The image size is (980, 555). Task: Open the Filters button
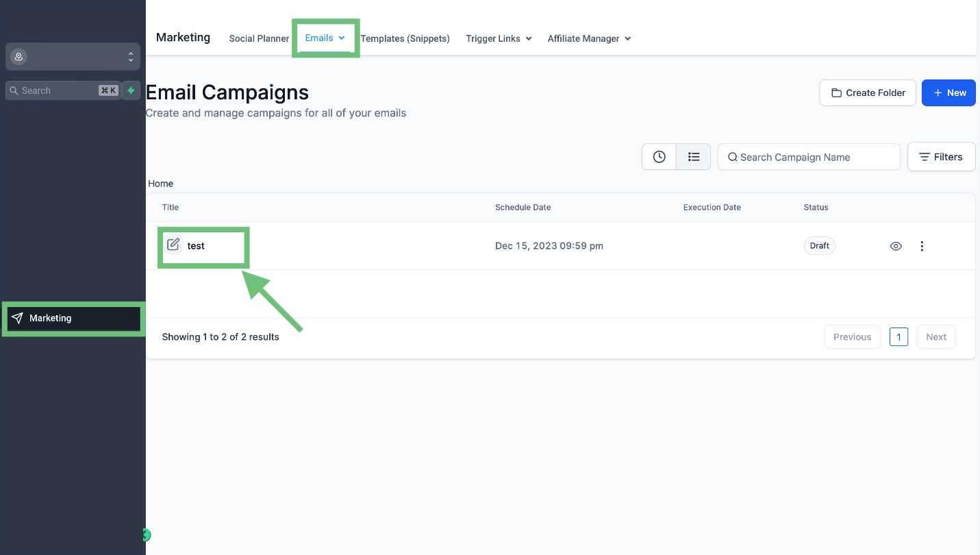click(941, 157)
